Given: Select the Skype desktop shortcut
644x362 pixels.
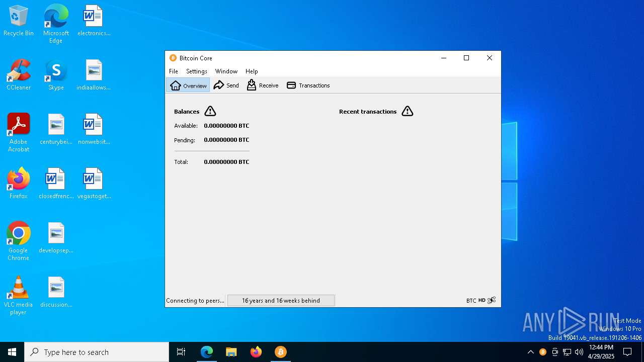Looking at the screenshot, I should coord(56,75).
